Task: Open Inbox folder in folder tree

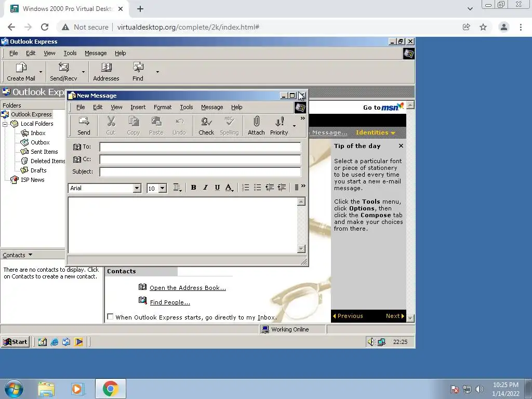Action: pyautogui.click(x=37, y=133)
